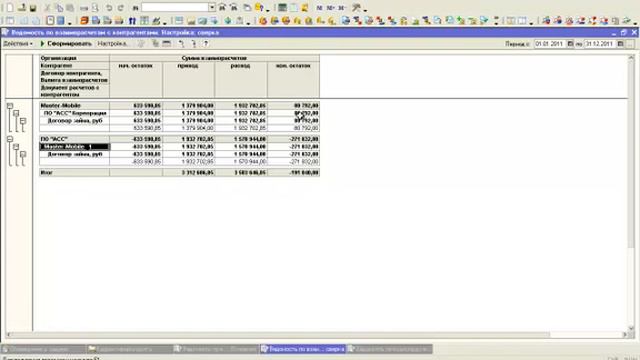Undo last action with the Undo arrow
The height and width of the screenshot is (360, 640).
coord(109,8)
